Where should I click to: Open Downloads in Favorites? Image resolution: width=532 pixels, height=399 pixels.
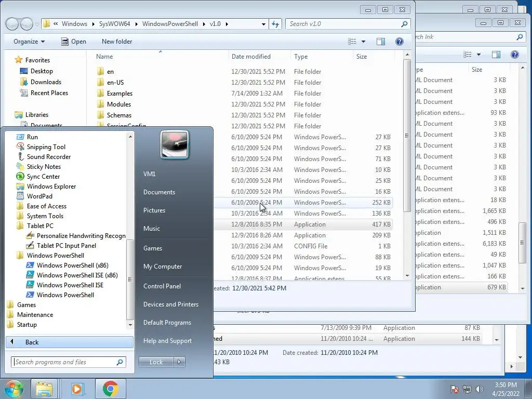(46, 82)
